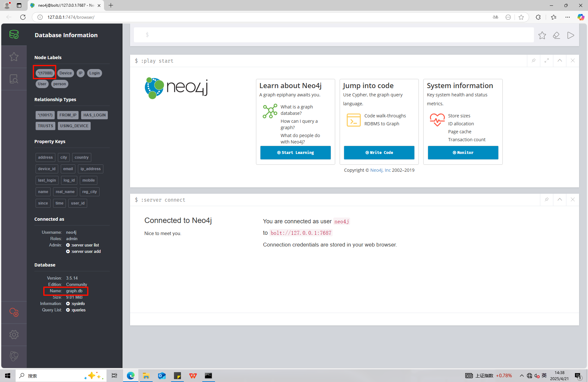This screenshot has width=588, height=382.
Task: Select the Login node label
Action: coord(94,73)
